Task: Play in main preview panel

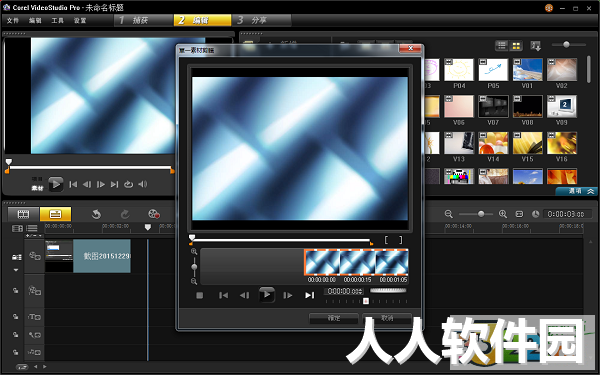Action: (56, 184)
